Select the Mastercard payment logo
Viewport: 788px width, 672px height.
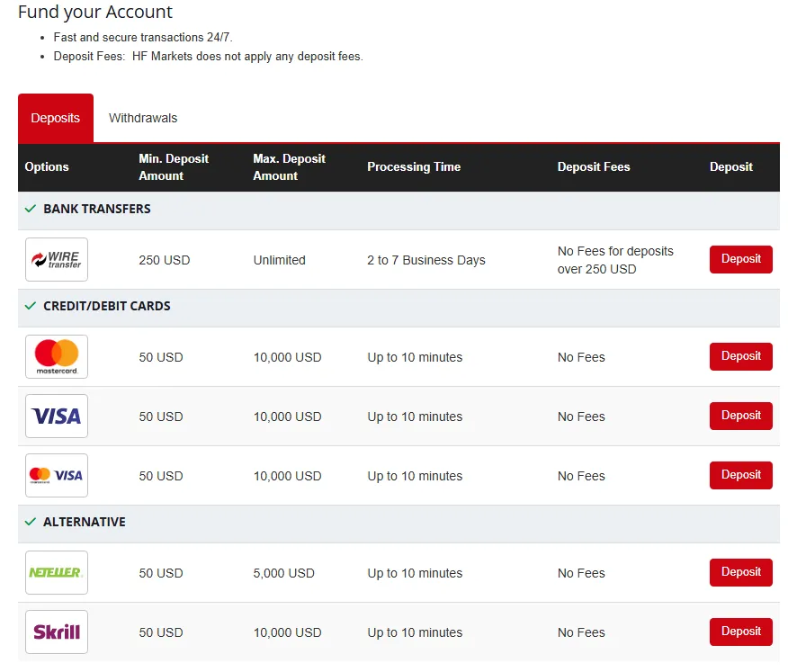(57, 357)
